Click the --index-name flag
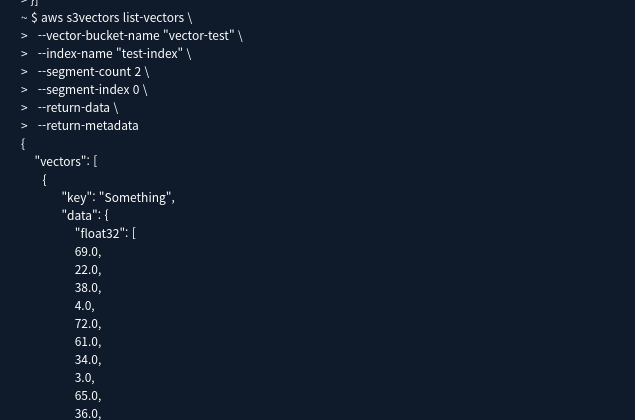Viewport: 635px width, 420px height. (75, 54)
